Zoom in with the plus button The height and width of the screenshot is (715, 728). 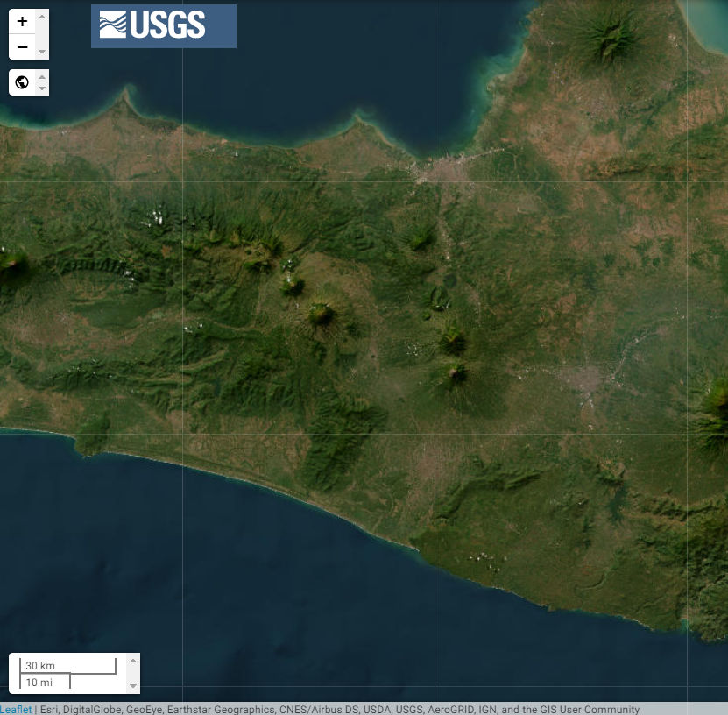coord(22,22)
